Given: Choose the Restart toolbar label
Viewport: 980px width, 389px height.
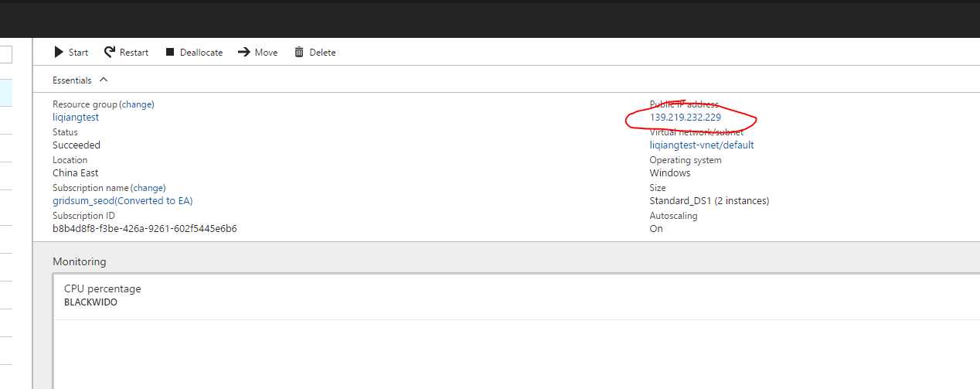Looking at the screenshot, I should [134, 53].
